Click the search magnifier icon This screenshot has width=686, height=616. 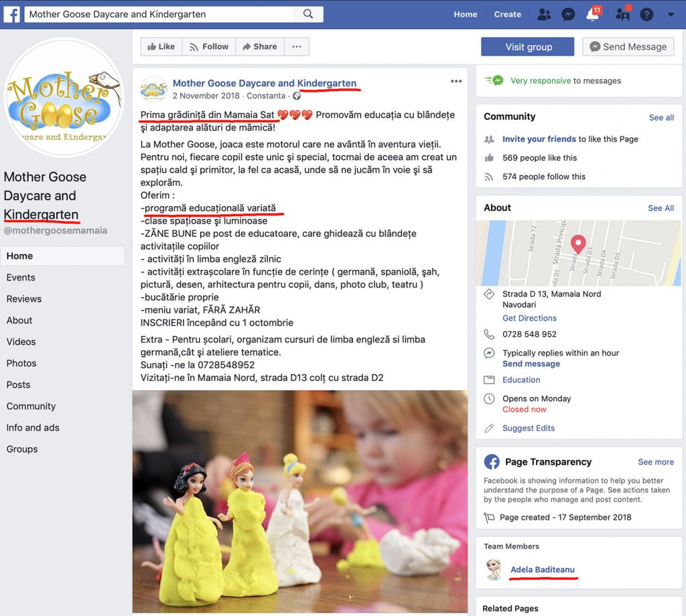tap(308, 14)
